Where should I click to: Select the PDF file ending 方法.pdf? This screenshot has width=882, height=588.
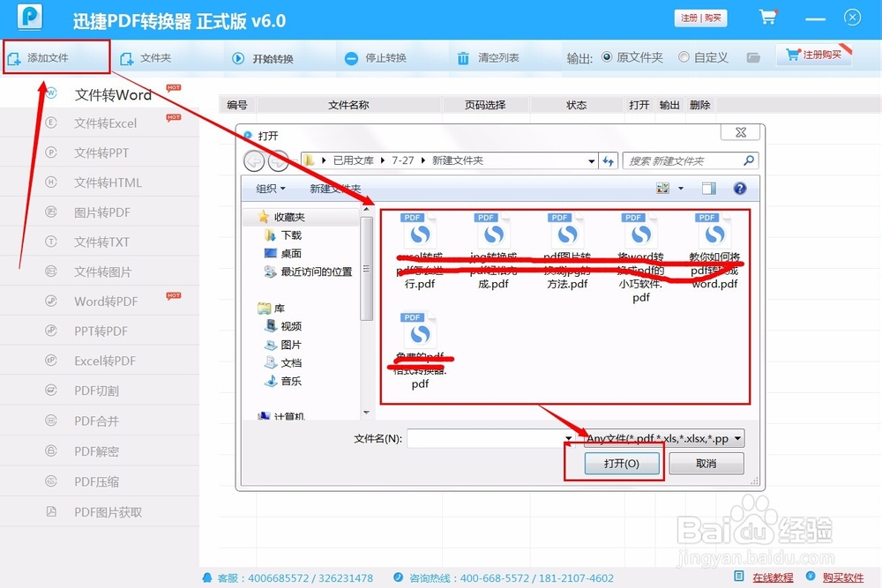click(567, 250)
